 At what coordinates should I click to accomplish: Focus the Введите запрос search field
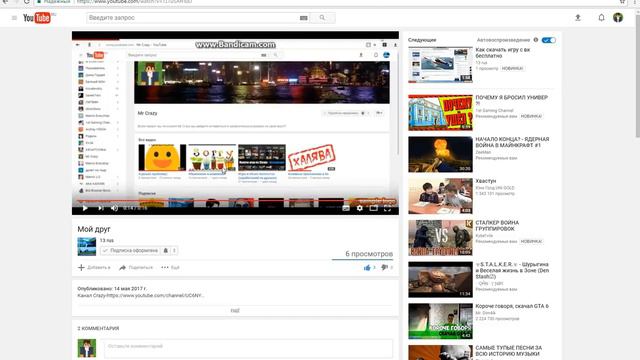point(192,18)
